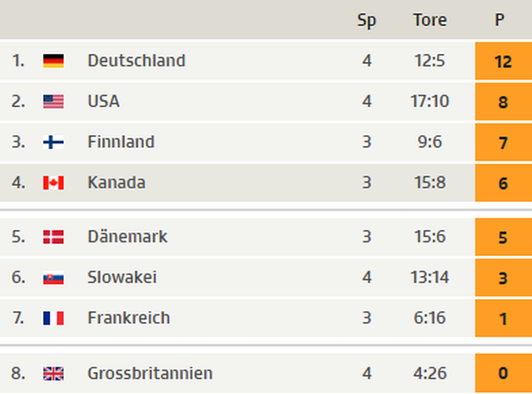Image resolution: width=532 pixels, height=394 pixels.
Task: Click the Denmark flag icon
Action: 53,237
